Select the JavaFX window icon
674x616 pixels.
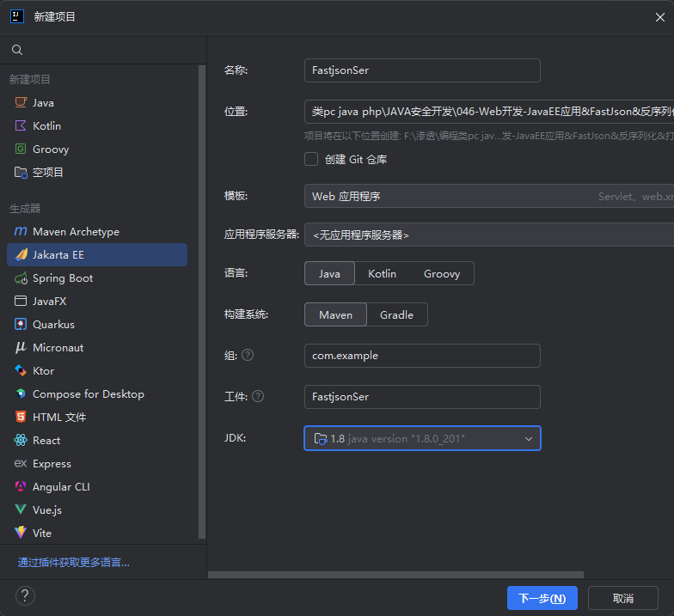(x=21, y=301)
